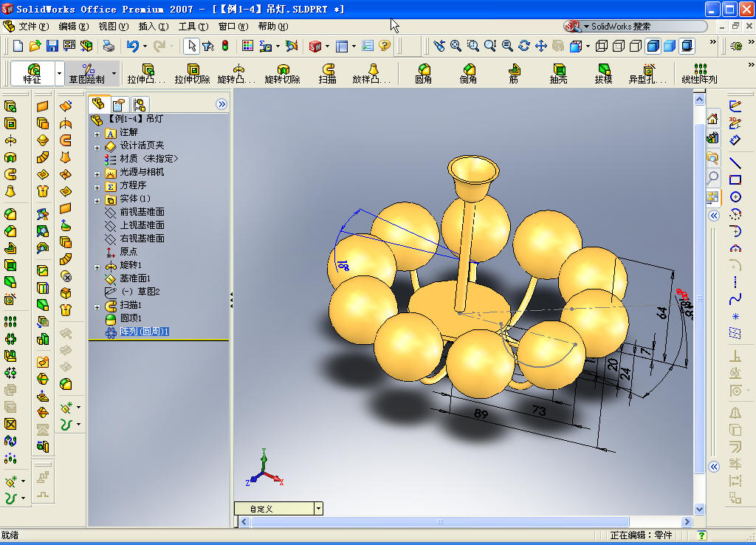
Task: Click the Sweep tool 扫描
Action: (327, 73)
